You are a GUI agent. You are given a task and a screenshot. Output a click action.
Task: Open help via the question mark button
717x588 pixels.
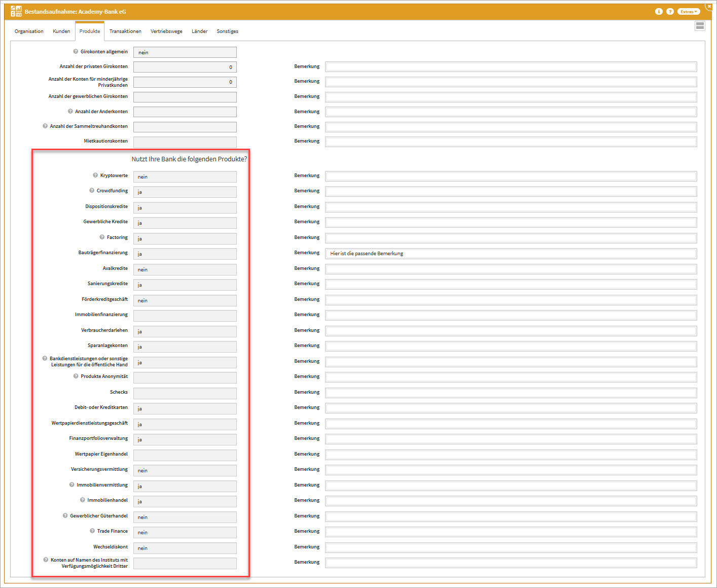point(670,12)
